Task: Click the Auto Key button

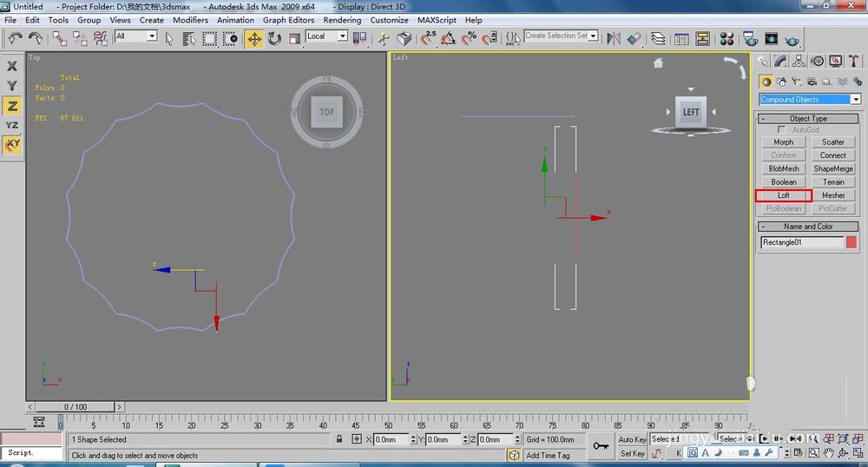Action: pyautogui.click(x=632, y=439)
